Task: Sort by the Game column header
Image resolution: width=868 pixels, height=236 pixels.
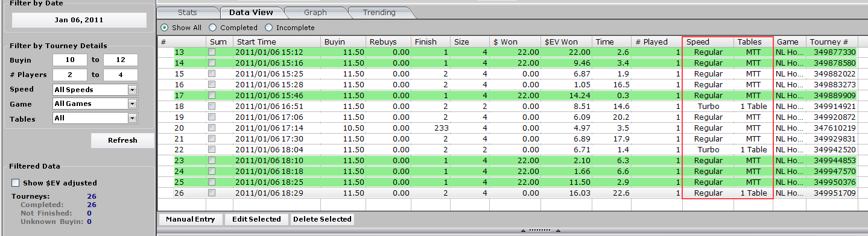Action: click(790, 42)
